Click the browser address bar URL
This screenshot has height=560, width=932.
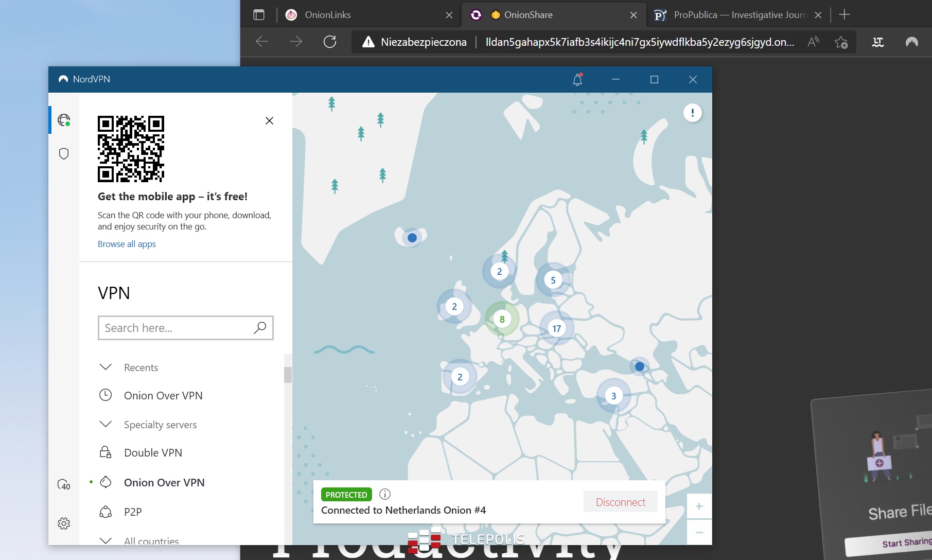[x=640, y=42]
